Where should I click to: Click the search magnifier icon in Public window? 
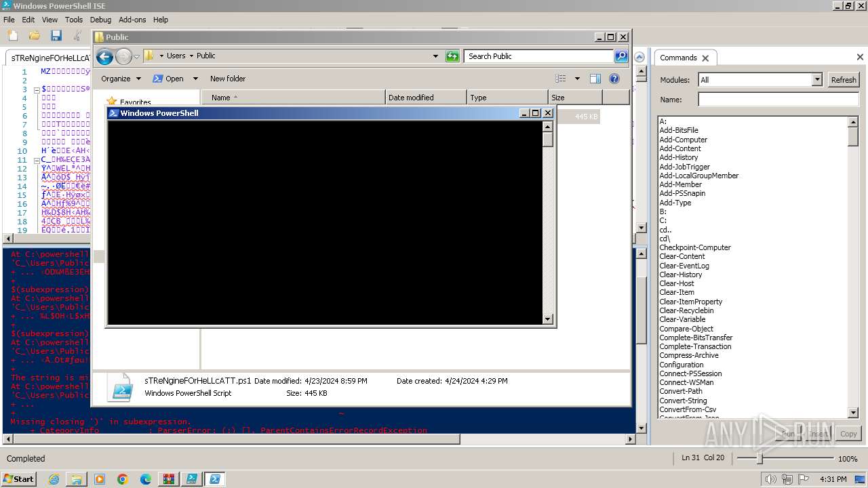(620, 56)
